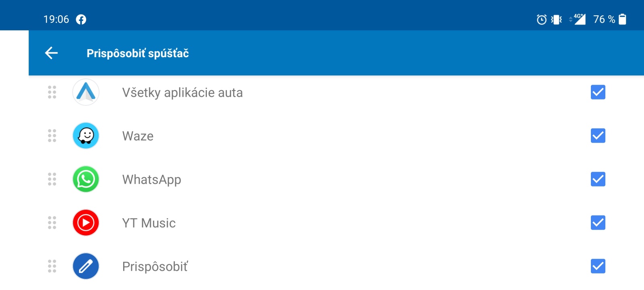Image resolution: width=644 pixels, height=290 pixels.
Task: Tap the battery icon in status bar
Action: (x=622, y=19)
